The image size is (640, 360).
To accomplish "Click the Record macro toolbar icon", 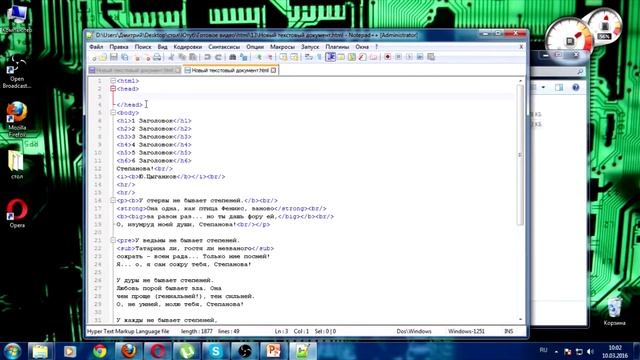I will tap(387, 57).
